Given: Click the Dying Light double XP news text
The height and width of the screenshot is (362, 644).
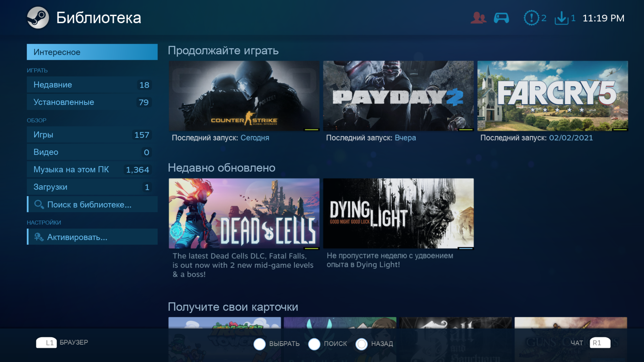Looking at the screenshot, I should 390,260.
